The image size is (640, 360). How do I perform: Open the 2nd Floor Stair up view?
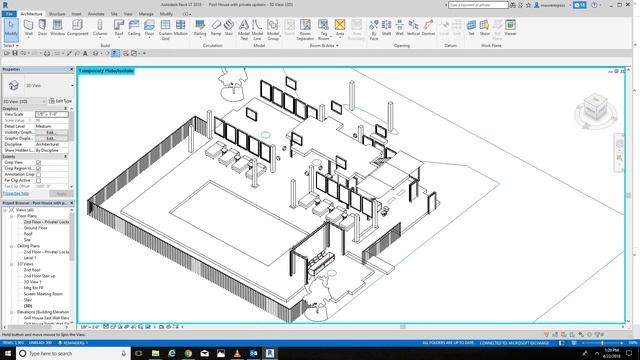(39, 276)
